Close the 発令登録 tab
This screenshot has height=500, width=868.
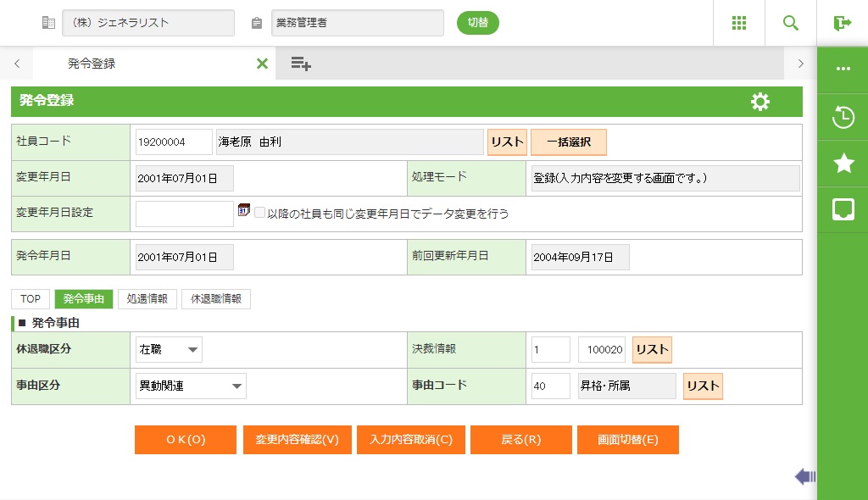tap(262, 64)
